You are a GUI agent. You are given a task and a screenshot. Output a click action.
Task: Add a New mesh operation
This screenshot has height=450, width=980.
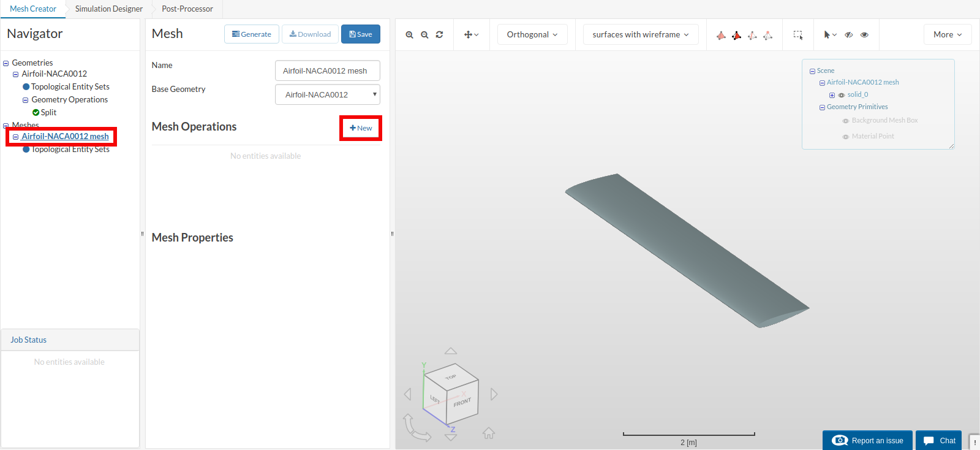tap(361, 128)
